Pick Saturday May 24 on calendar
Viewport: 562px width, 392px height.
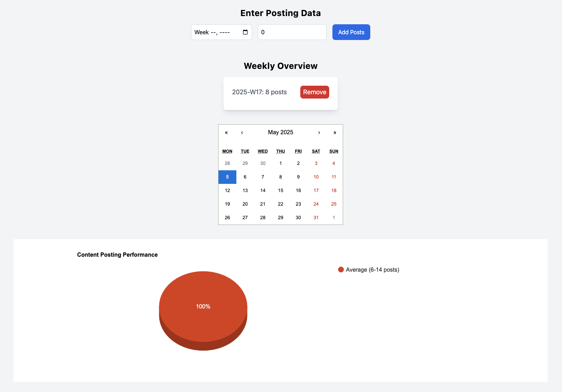[316, 204]
